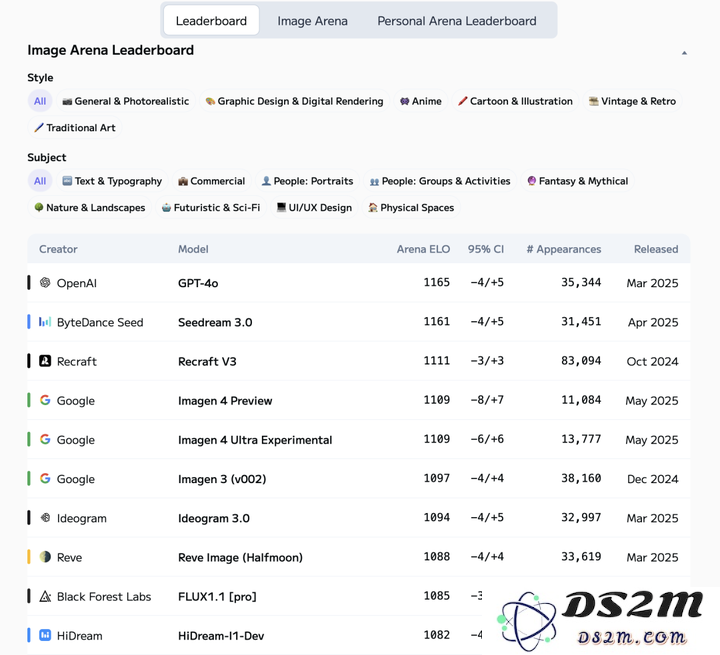Filter by Fantasy & Mythical subject
The width and height of the screenshot is (720, 655).
577,181
